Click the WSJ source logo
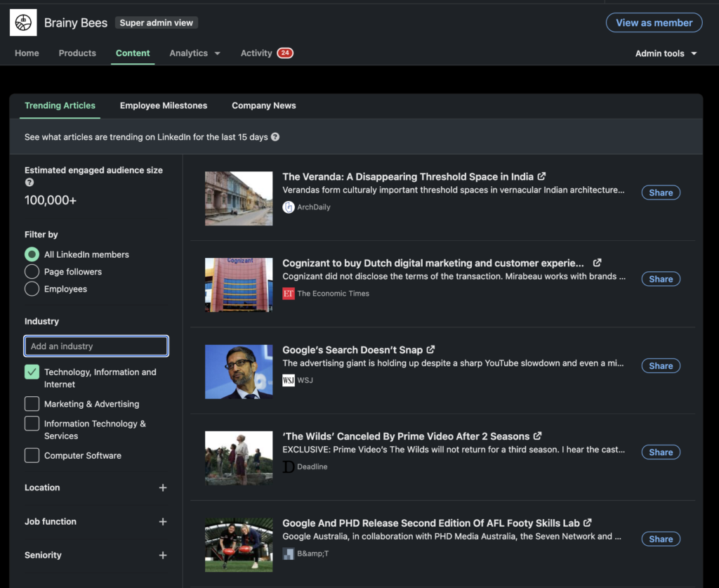Image resolution: width=719 pixels, height=588 pixels. pos(289,380)
